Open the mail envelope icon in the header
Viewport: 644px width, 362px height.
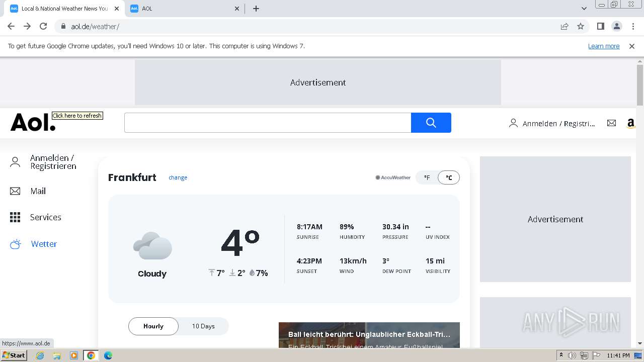pos(611,123)
